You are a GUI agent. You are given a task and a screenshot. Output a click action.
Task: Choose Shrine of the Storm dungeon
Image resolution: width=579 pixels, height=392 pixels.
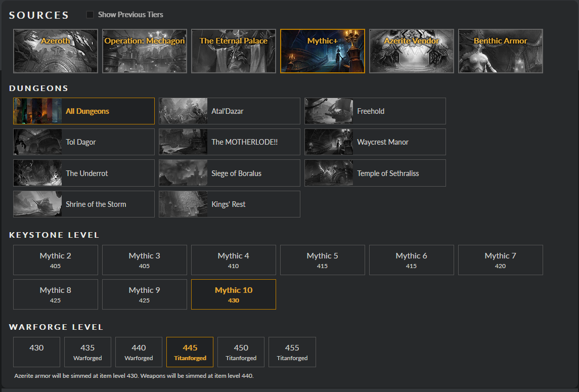[83, 204]
